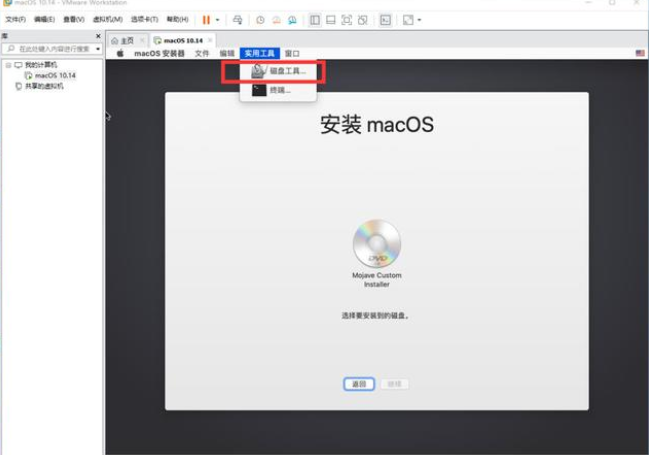Click the 选择要安装到的磁盘 instruction text
Viewport: 649px width, 455px height.
click(x=375, y=315)
